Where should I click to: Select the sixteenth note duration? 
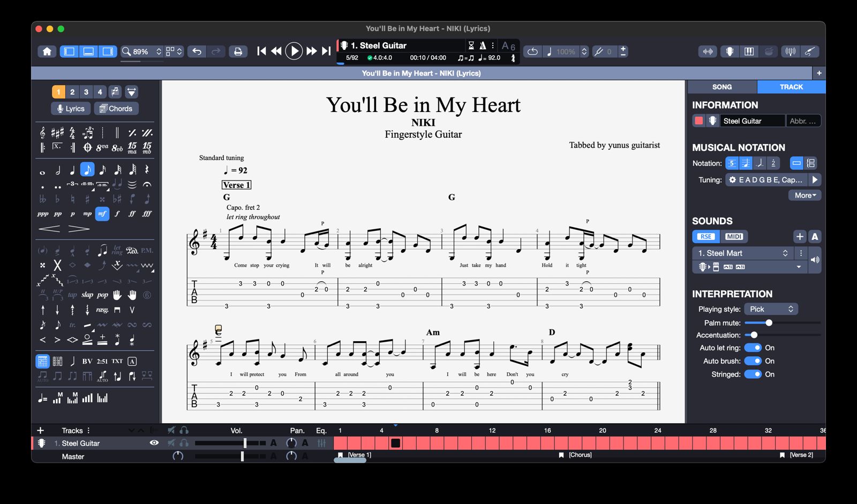pyautogui.click(x=102, y=170)
